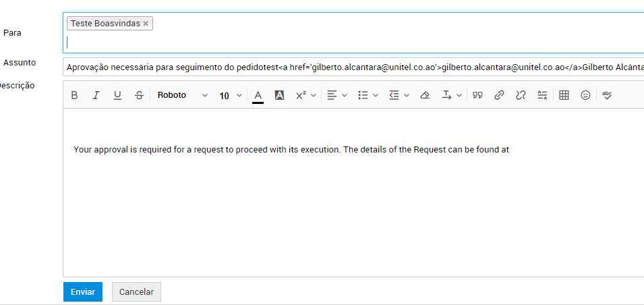The height and width of the screenshot is (305, 644).
Task: Open the Roboto font family dropdown
Action: (182, 95)
